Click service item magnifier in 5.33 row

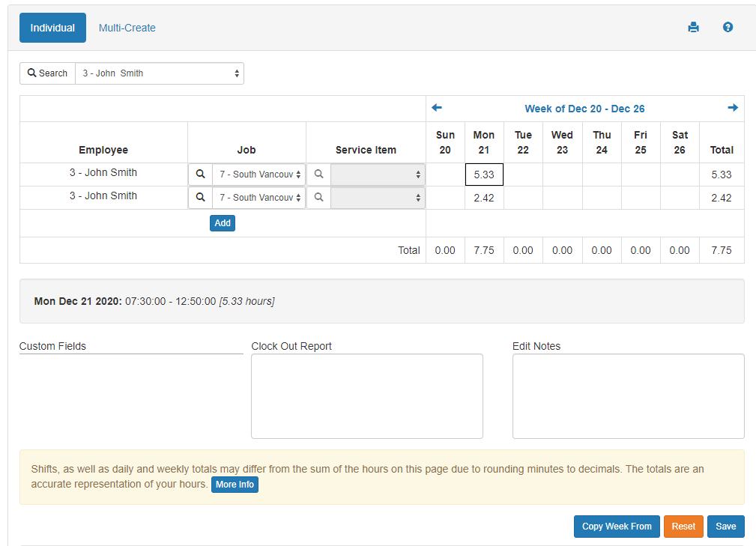(x=318, y=174)
